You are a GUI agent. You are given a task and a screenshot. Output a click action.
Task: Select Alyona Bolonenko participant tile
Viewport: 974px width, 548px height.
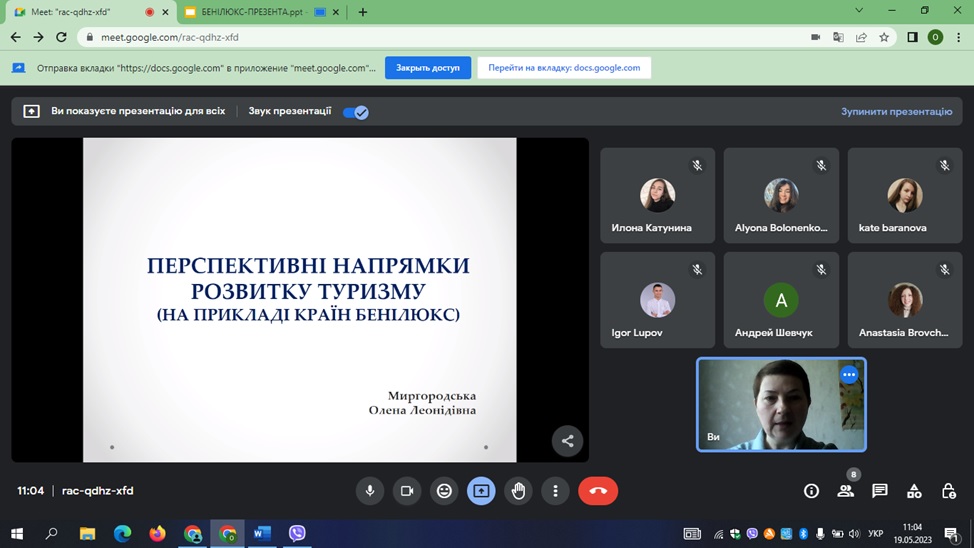tap(781, 195)
